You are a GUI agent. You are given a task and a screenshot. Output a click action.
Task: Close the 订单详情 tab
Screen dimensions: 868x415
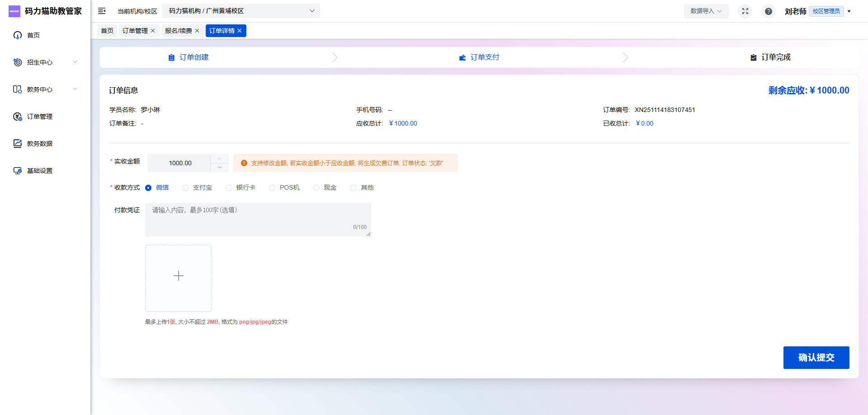240,31
